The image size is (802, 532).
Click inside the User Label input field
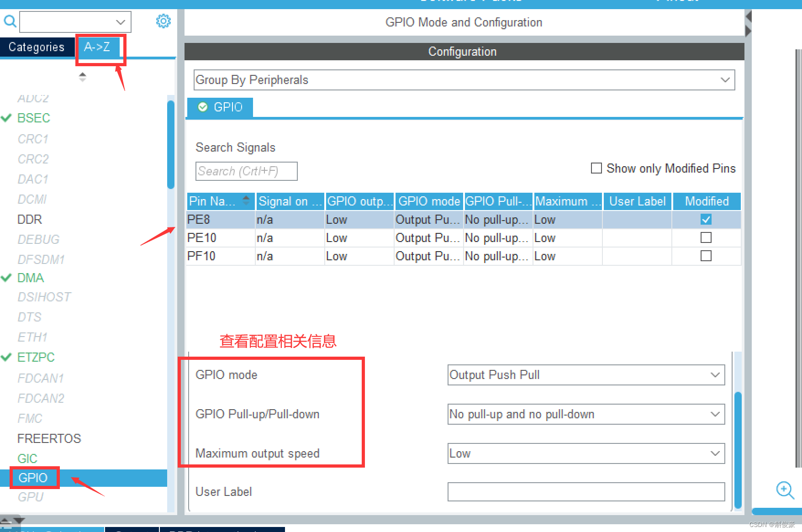pyautogui.click(x=586, y=492)
